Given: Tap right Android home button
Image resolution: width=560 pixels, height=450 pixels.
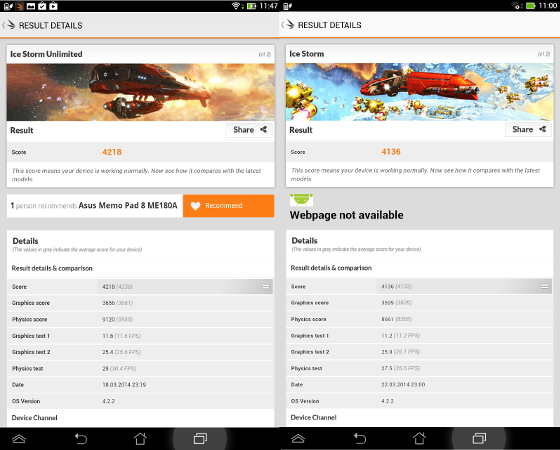Looking at the screenshot, I should [419, 438].
